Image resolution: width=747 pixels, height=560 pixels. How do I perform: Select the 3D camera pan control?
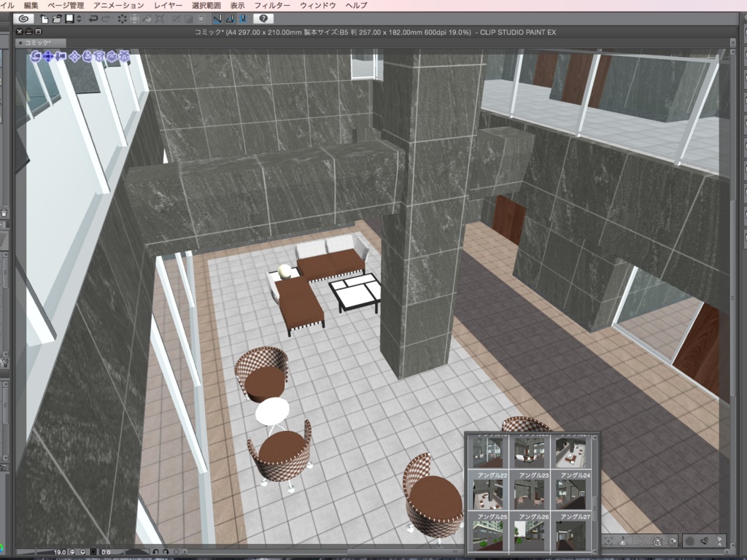pyautogui.click(x=47, y=56)
